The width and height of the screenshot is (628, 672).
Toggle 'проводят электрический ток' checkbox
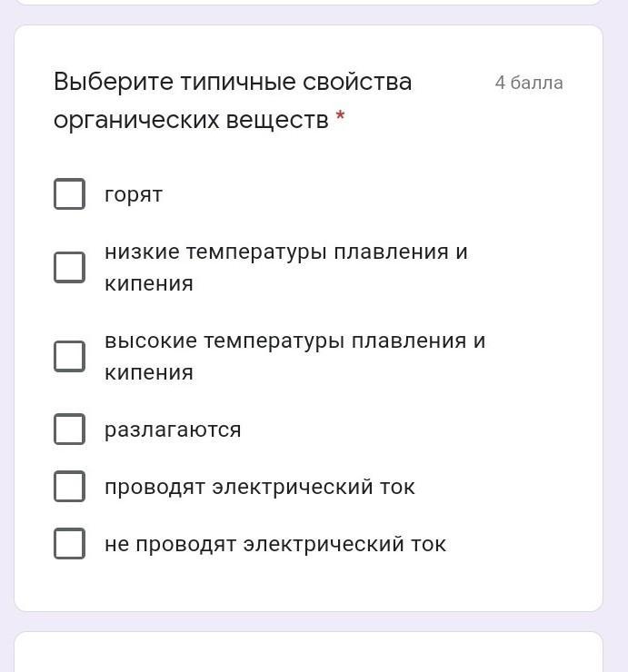point(69,487)
